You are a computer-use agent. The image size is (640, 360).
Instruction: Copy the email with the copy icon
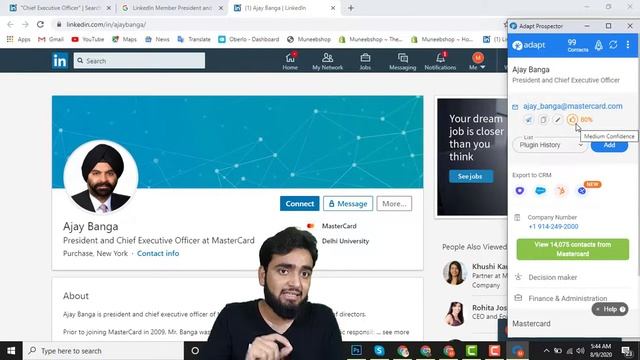(543, 120)
